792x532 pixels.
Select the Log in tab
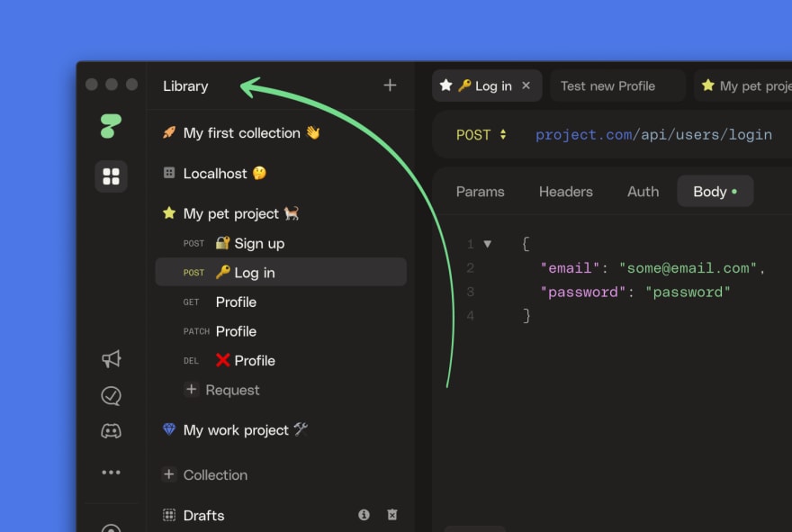tap(487, 86)
